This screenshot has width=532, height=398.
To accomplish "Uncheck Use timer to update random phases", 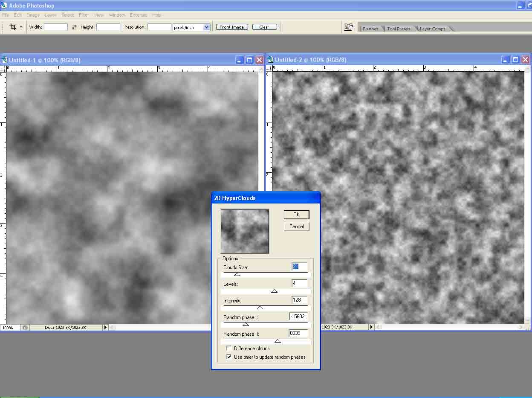I will point(229,357).
